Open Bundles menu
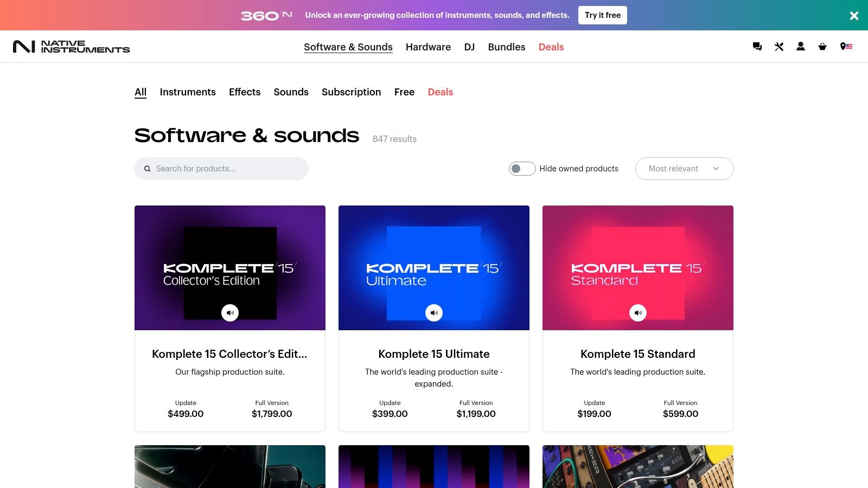Viewport: 868px width, 488px height. click(507, 47)
